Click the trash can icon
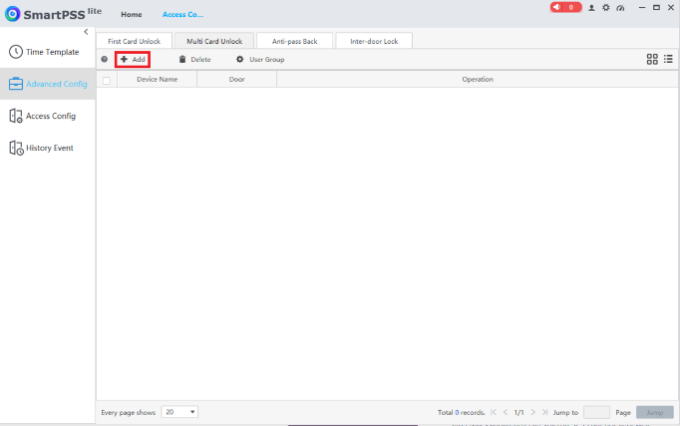This screenshot has height=426, width=680. [x=182, y=59]
